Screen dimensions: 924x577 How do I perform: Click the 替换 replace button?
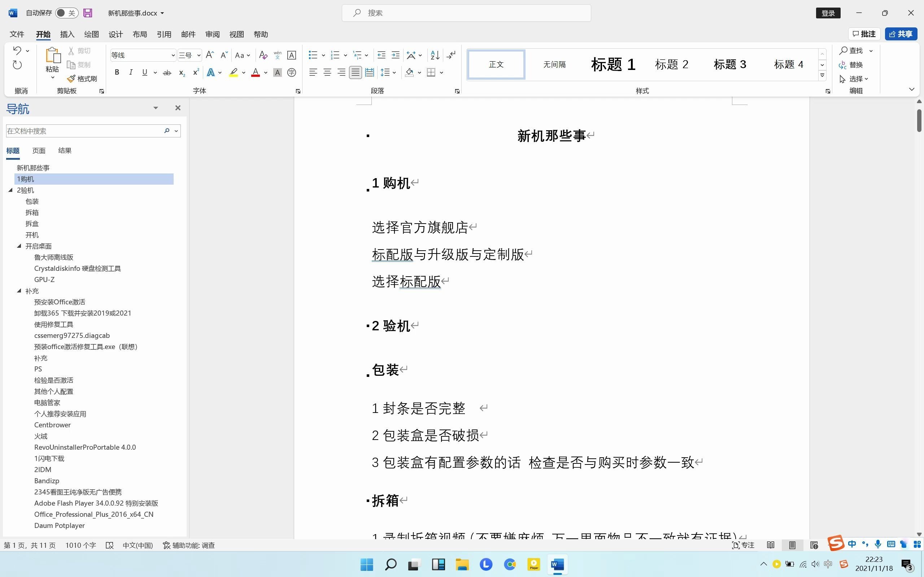(851, 65)
